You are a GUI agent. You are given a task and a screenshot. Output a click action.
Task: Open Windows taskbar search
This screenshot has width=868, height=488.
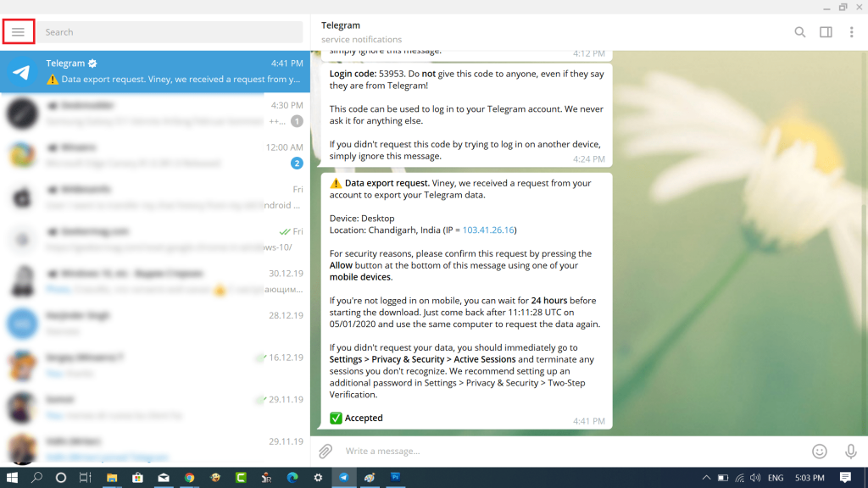pos(36,478)
